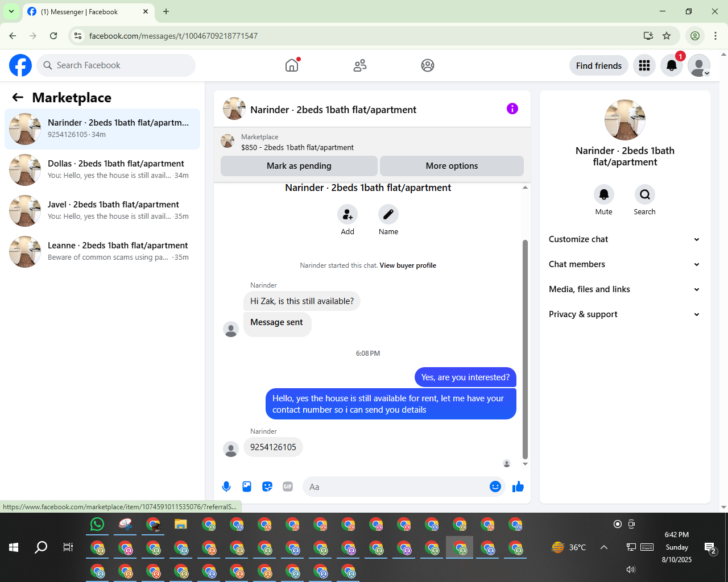Click Mark as pending button
This screenshot has width=728, height=582.
[299, 166]
